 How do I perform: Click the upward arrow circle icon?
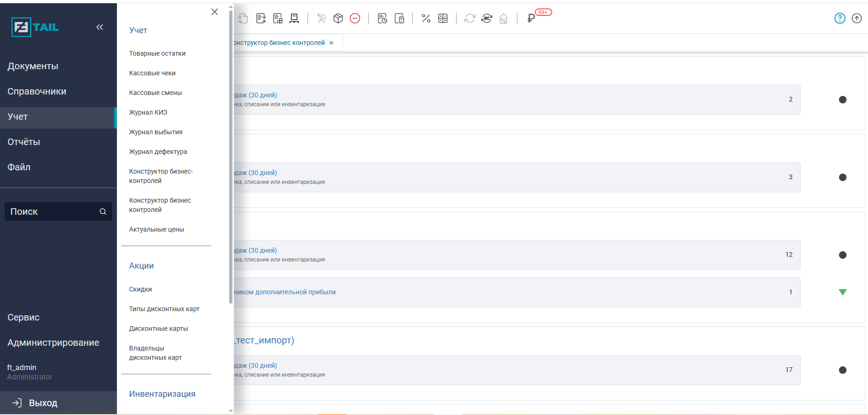(x=856, y=18)
